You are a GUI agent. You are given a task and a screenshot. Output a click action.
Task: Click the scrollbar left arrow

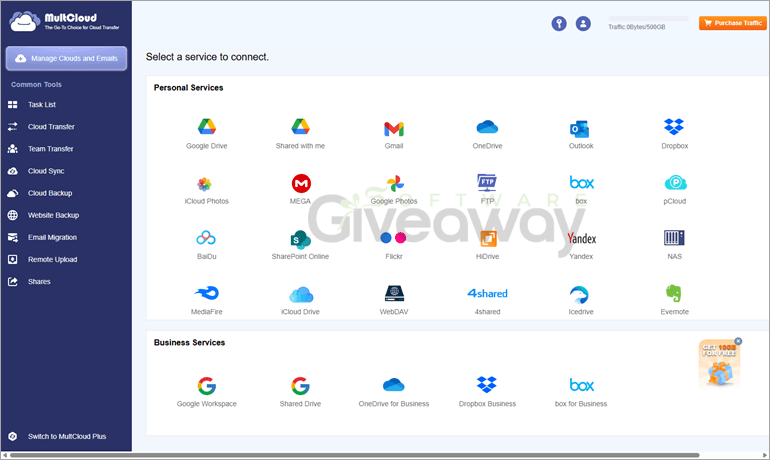(4, 455)
